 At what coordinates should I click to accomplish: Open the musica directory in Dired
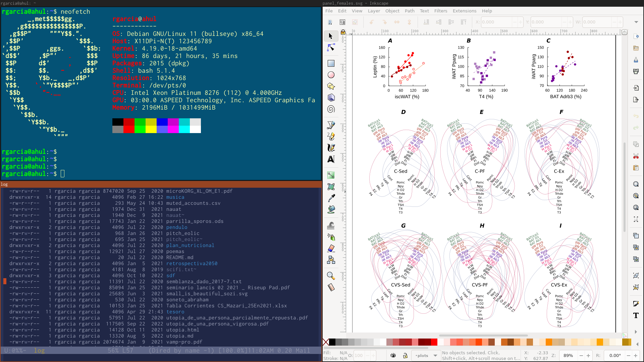tap(175, 197)
